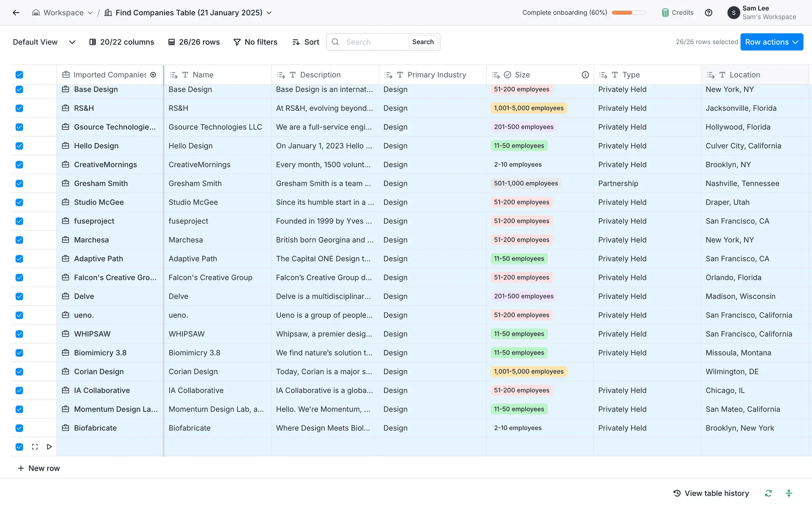
Task: Open the Sort menu
Action: pos(306,42)
